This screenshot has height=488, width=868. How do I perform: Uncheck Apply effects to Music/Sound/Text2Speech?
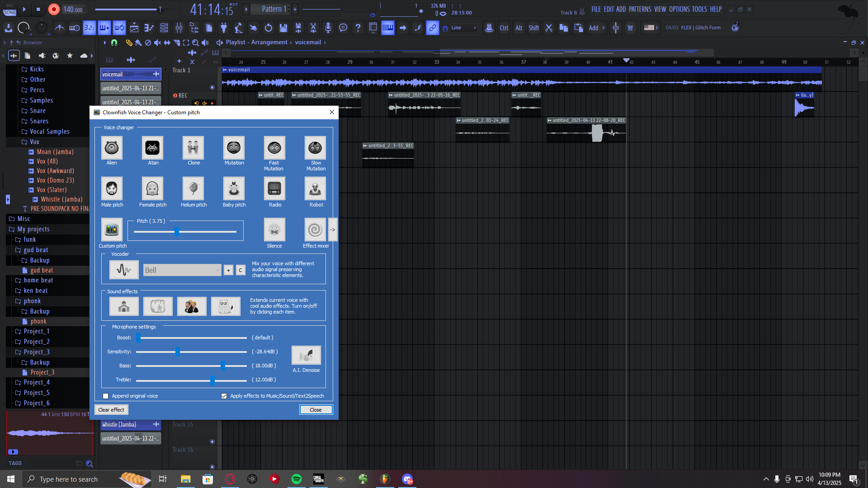[224, 396]
